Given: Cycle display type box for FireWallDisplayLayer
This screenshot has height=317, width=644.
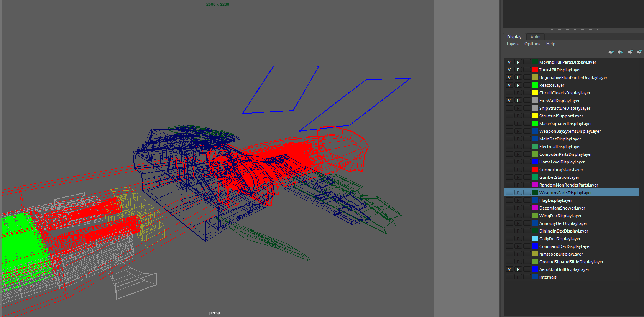Looking at the screenshot, I should pyautogui.click(x=527, y=101).
